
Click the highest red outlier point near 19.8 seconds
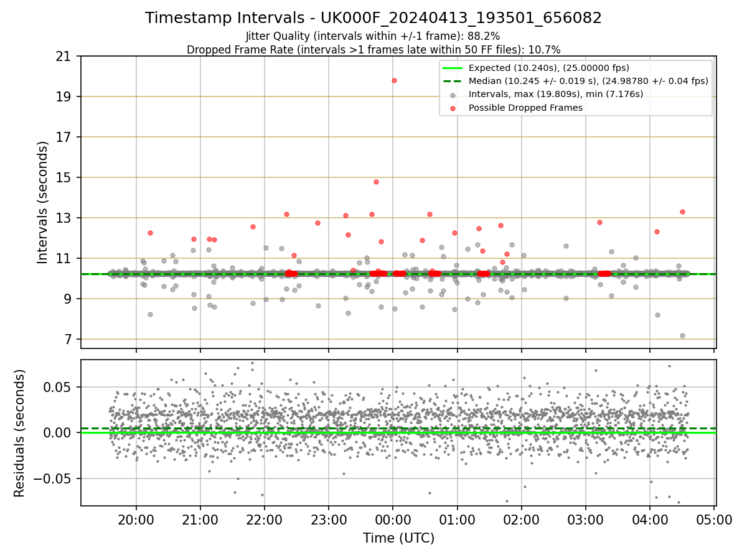coord(394,80)
